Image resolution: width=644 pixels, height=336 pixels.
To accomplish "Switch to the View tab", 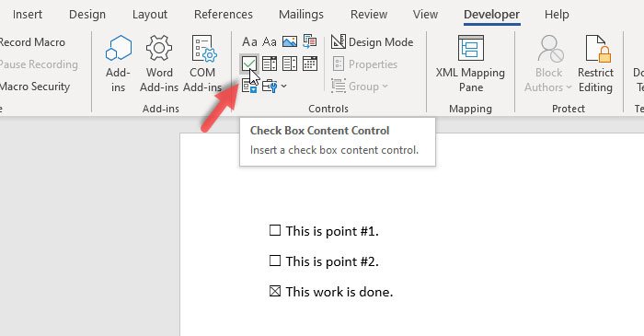I will pos(425,15).
